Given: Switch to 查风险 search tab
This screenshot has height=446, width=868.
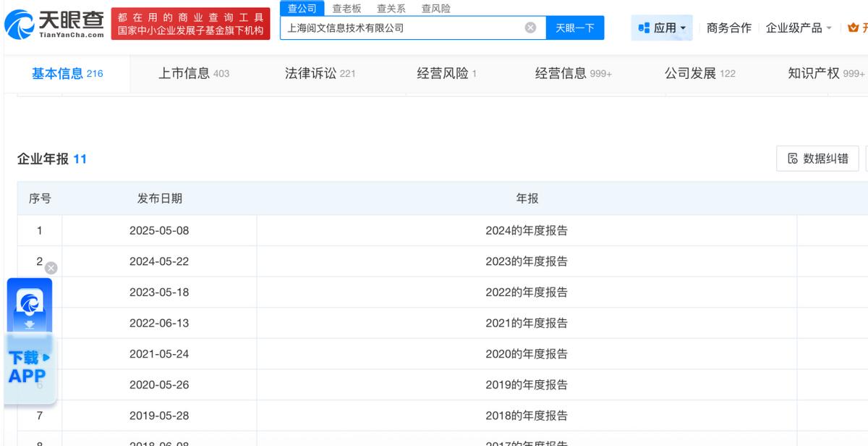Looking at the screenshot, I should pos(436,9).
